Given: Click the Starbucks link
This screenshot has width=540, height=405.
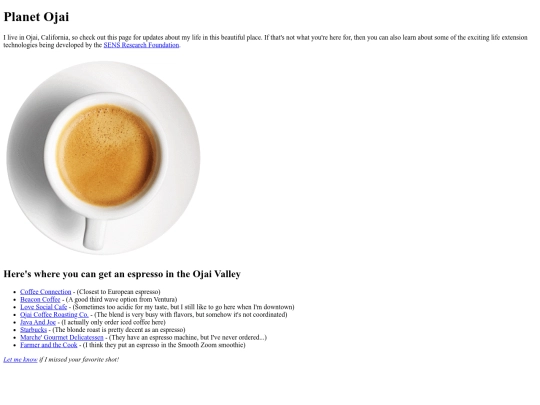Looking at the screenshot, I should coord(33,330).
